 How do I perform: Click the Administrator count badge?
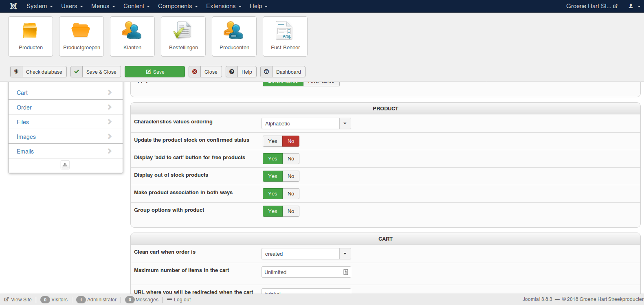81,300
